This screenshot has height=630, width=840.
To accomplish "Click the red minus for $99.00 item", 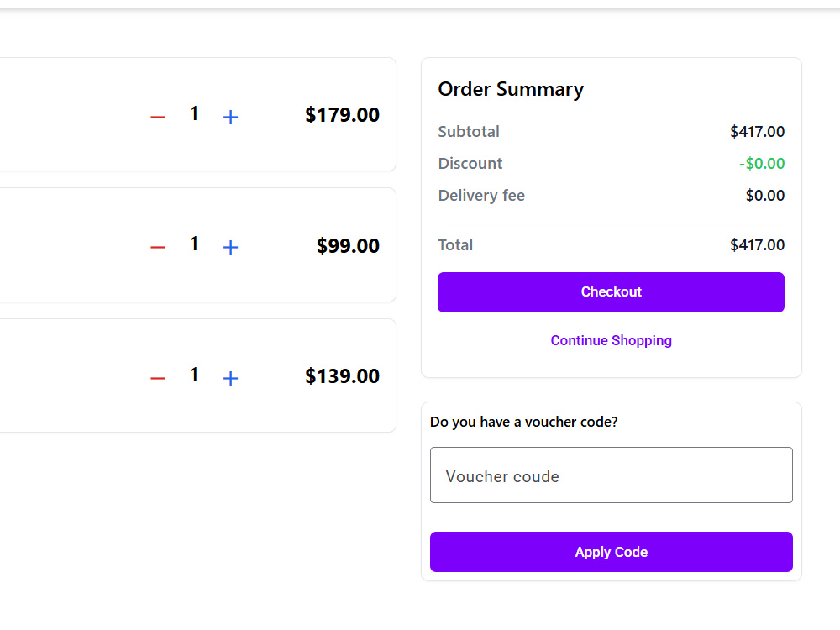I will (x=158, y=247).
